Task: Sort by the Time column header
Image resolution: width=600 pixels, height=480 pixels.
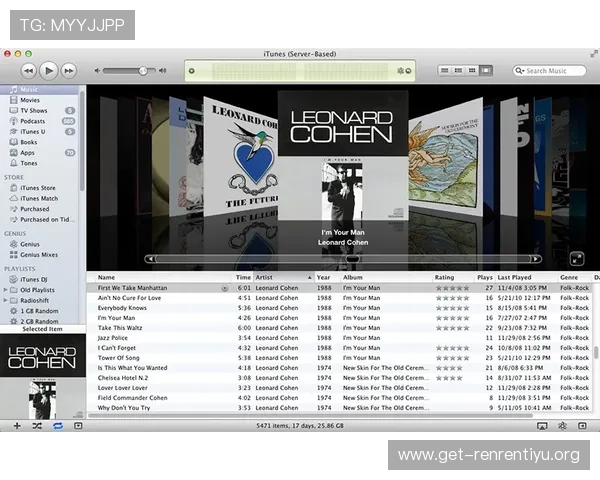Action: [243, 278]
